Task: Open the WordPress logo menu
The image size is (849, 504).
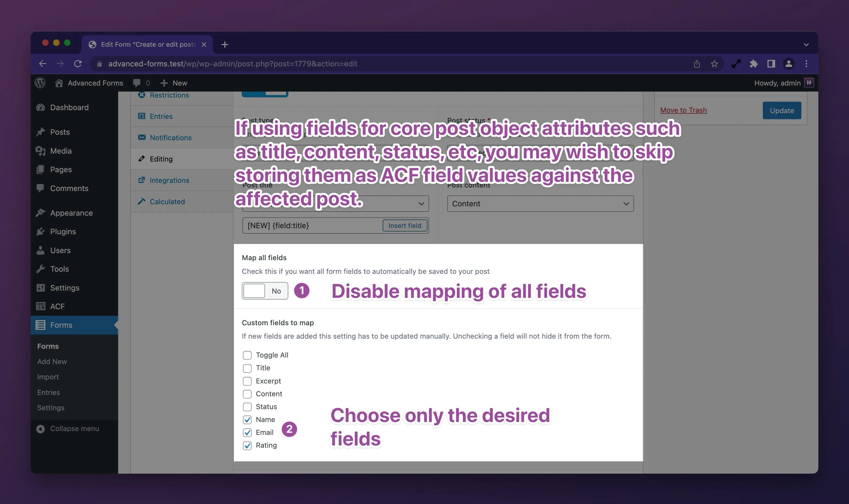Action: click(40, 83)
